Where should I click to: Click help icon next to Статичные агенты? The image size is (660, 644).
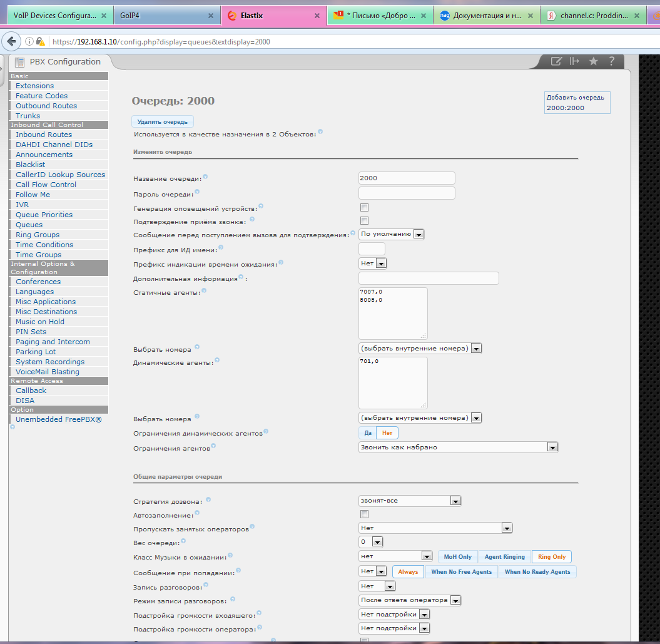coord(203,291)
